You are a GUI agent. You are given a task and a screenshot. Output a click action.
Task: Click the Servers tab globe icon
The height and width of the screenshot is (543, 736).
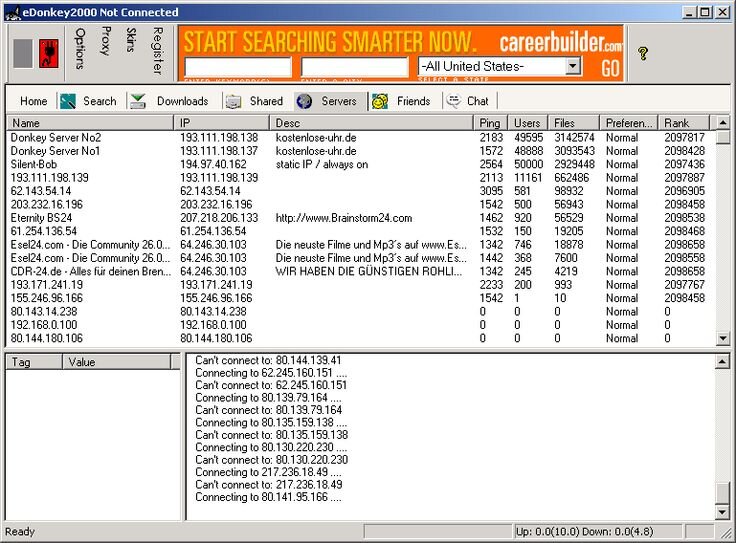point(304,101)
